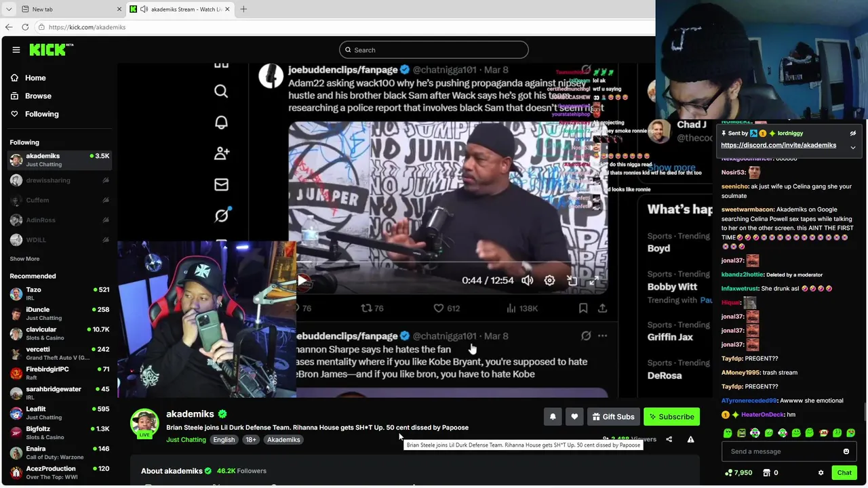This screenshot has width=868, height=488.
Task: Open recommended channel Tazo
Action: [x=60, y=293]
